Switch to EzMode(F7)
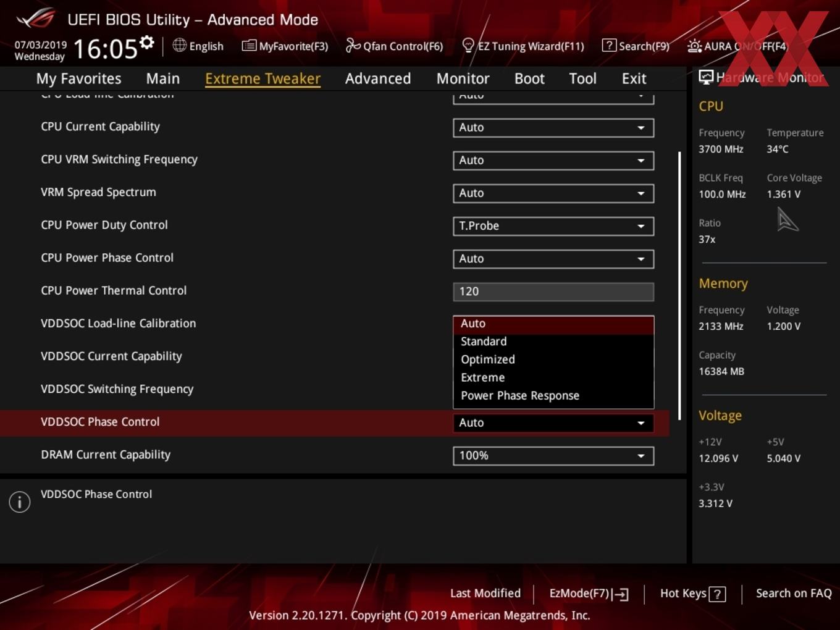 click(589, 594)
